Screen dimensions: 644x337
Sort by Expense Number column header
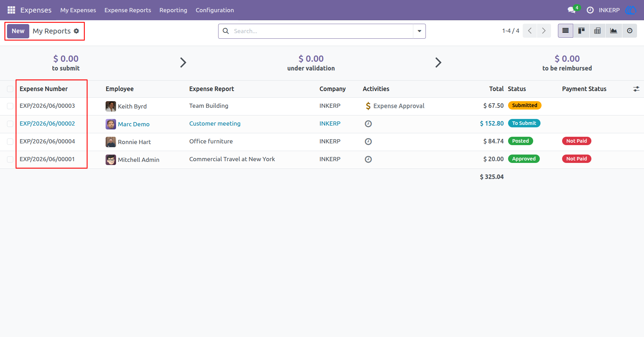point(44,89)
